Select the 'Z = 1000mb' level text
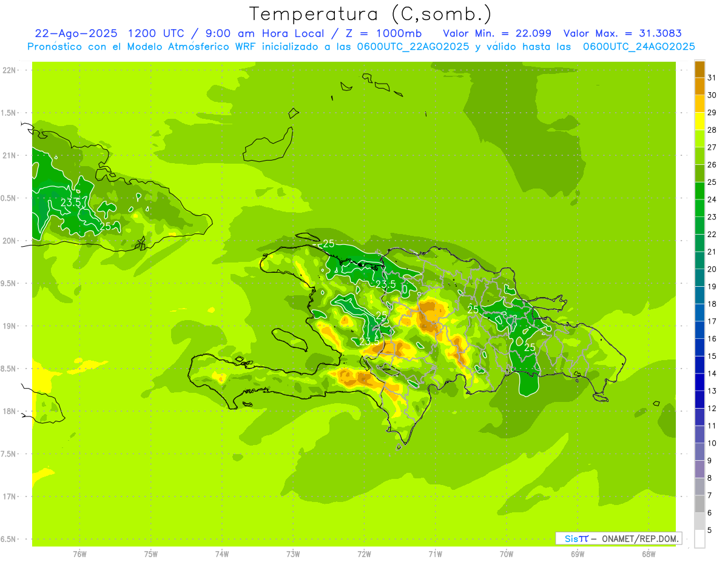Viewport: 728px width, 562px height. coord(383,33)
